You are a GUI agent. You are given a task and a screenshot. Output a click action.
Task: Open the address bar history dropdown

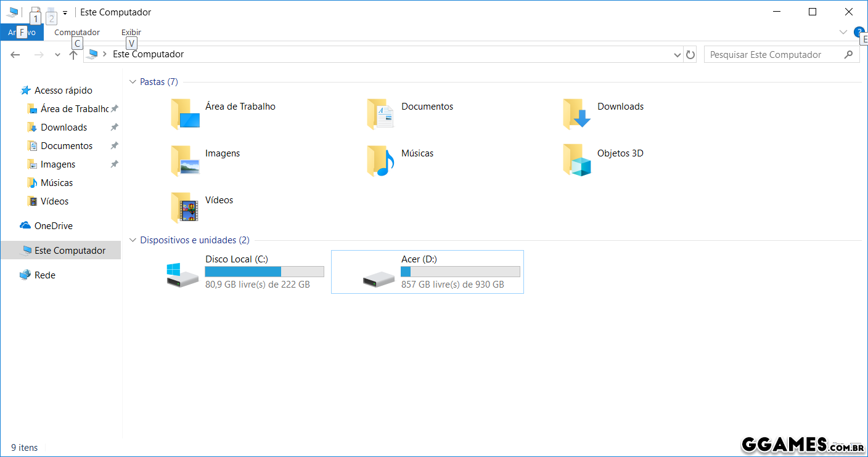678,55
